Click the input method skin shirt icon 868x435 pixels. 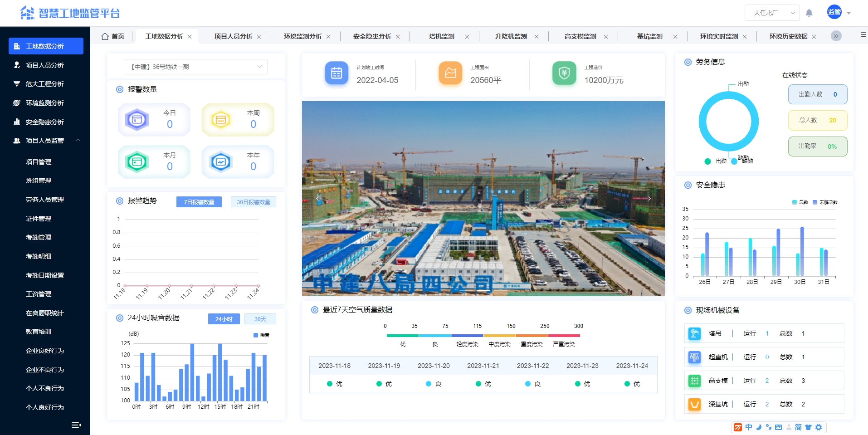coord(808,427)
